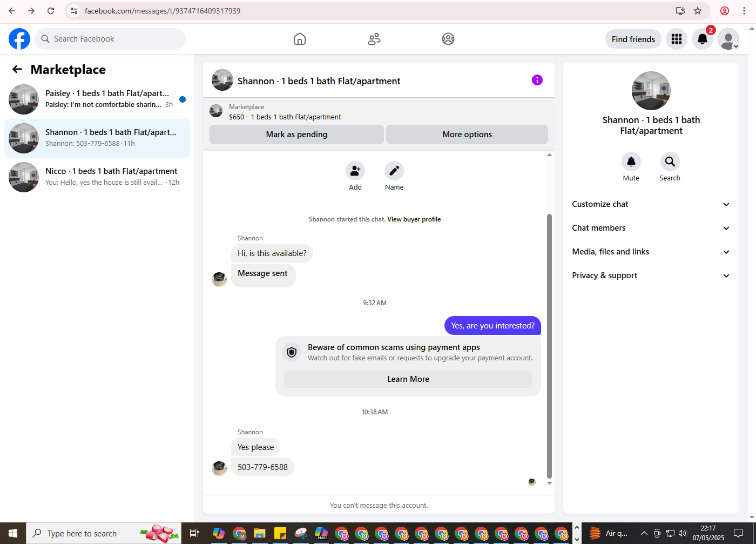756x544 pixels.
Task: Click the chat scroll-down arrow
Action: 549,483
